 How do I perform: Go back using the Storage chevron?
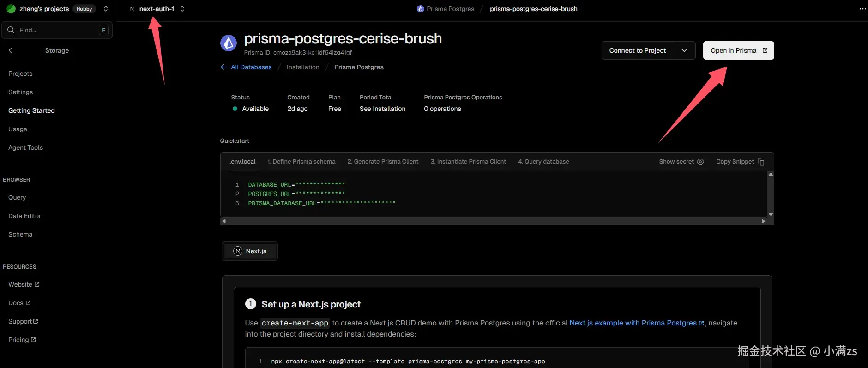pyautogui.click(x=10, y=50)
